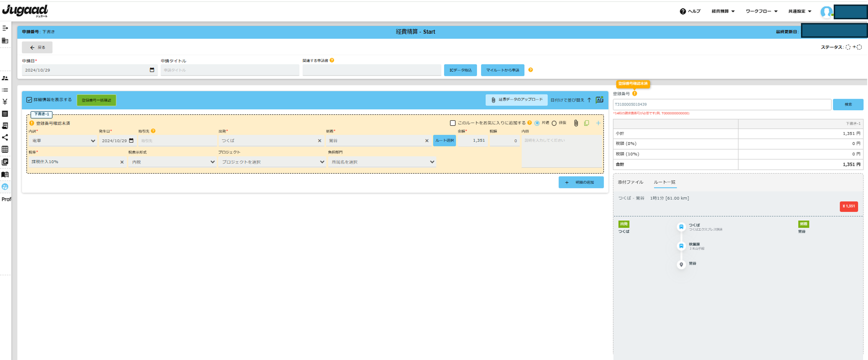Open the blue profile circle icon in sidebar
Image resolution: width=868 pixels, height=360 pixels.
coord(5,187)
